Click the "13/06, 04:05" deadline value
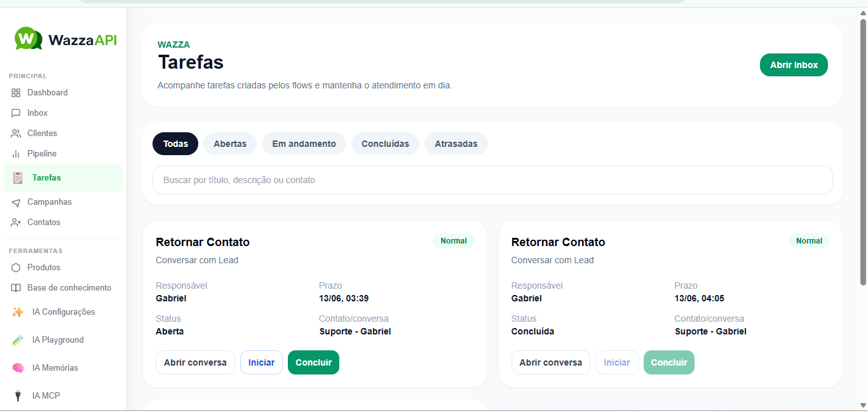The height and width of the screenshot is (412, 868). click(x=700, y=298)
